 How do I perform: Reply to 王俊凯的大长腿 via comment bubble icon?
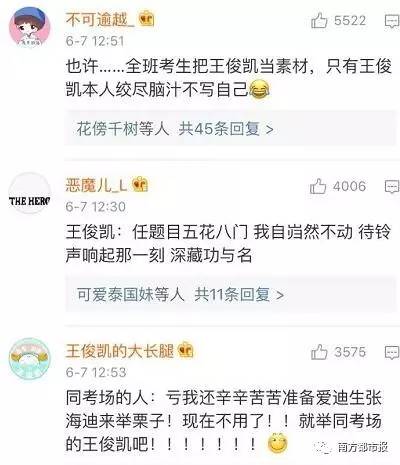[x=392, y=352]
